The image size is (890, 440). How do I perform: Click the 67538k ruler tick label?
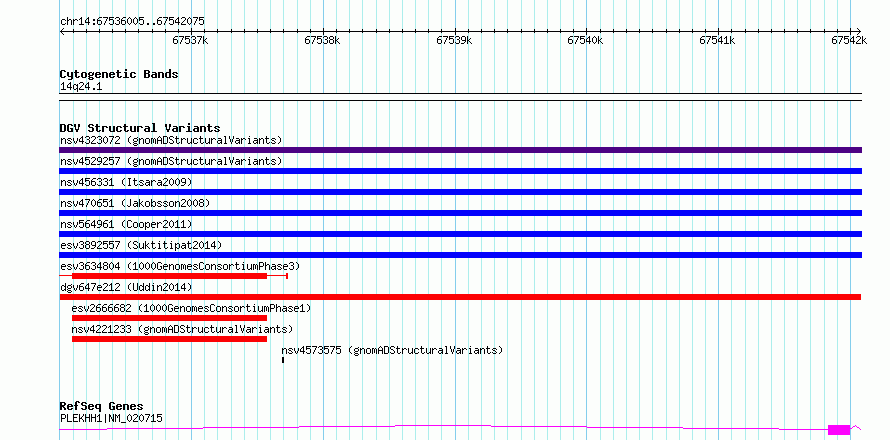(323, 40)
